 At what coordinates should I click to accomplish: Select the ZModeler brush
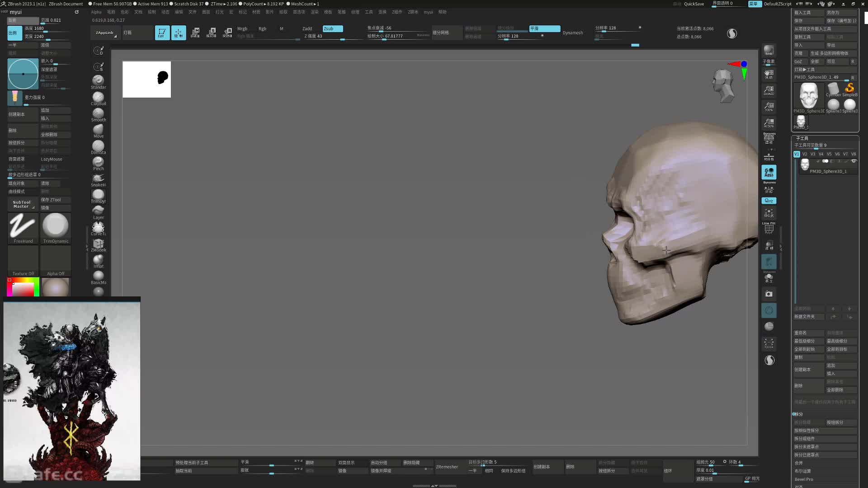(98, 244)
